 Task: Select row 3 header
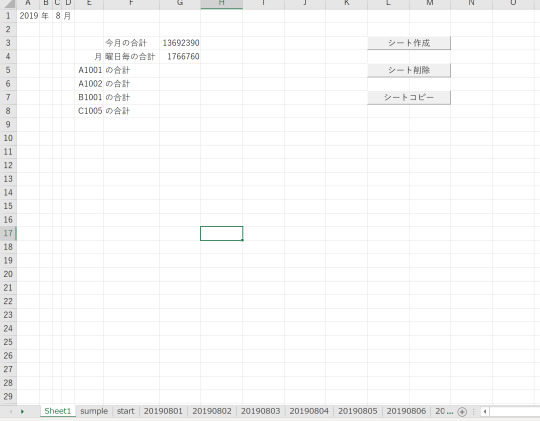point(8,43)
